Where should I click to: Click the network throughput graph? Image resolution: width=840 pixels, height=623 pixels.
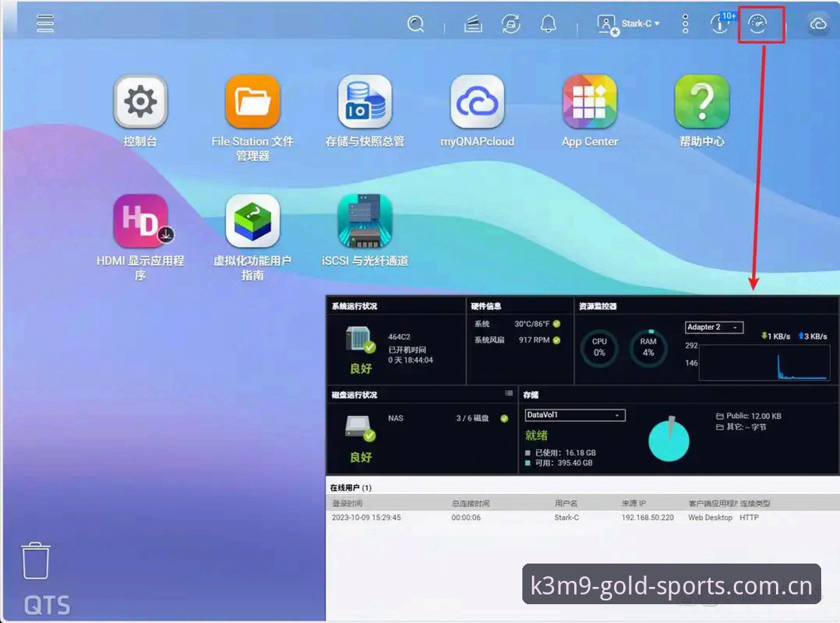click(765, 363)
